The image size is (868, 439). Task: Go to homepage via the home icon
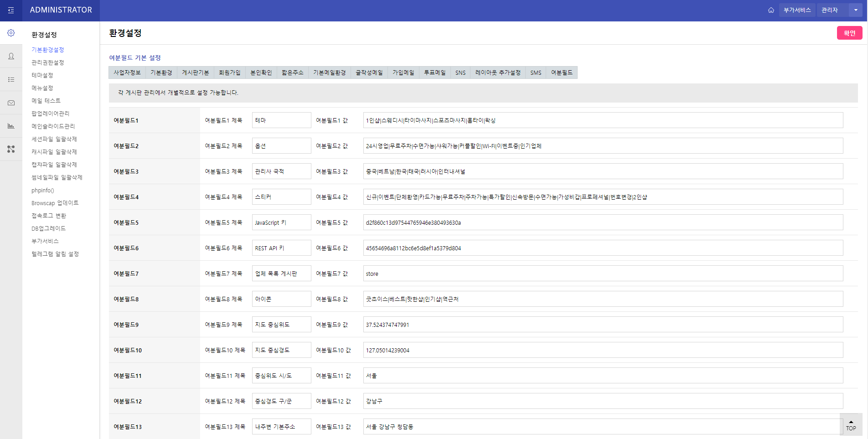point(771,10)
